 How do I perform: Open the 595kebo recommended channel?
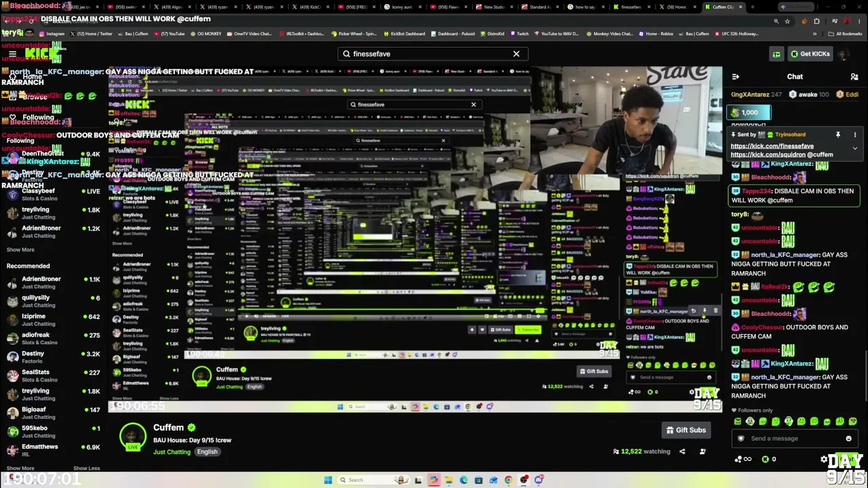click(53, 432)
